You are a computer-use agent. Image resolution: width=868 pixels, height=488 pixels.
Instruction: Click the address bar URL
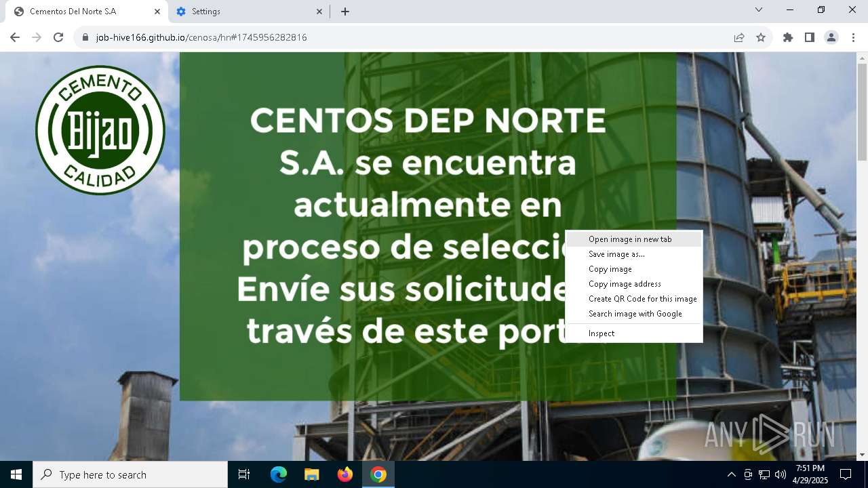pyautogui.click(x=201, y=37)
